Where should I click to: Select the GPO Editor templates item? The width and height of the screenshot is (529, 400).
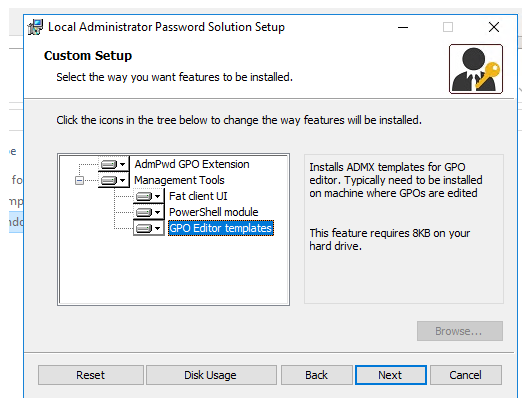221,228
